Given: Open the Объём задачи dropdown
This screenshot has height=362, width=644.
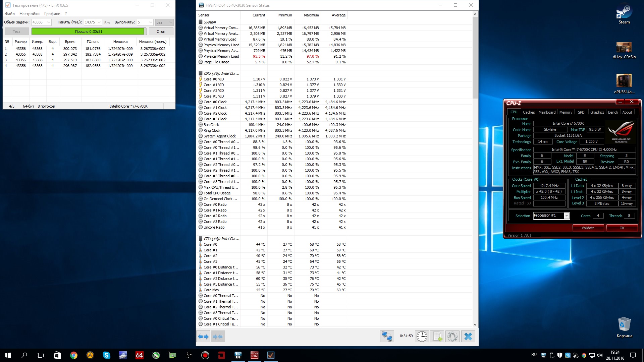Looking at the screenshot, I should click(49, 22).
